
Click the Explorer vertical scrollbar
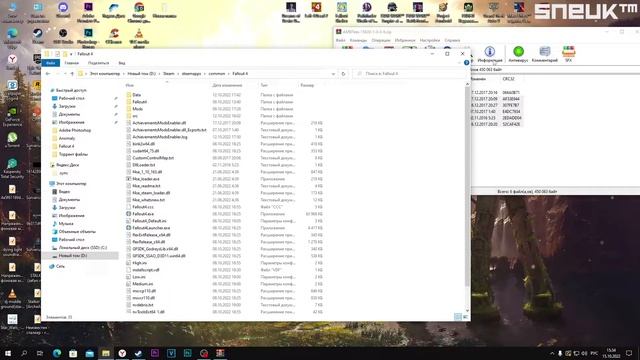(x=467, y=186)
